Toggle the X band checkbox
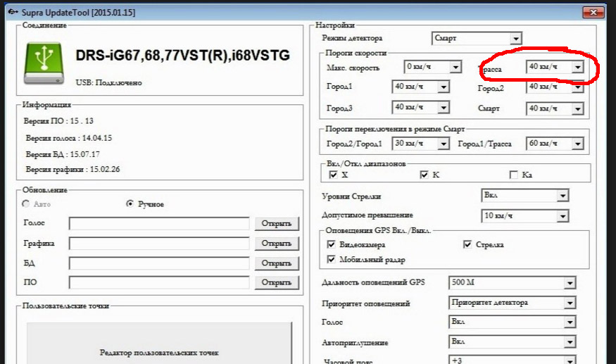 tap(333, 175)
